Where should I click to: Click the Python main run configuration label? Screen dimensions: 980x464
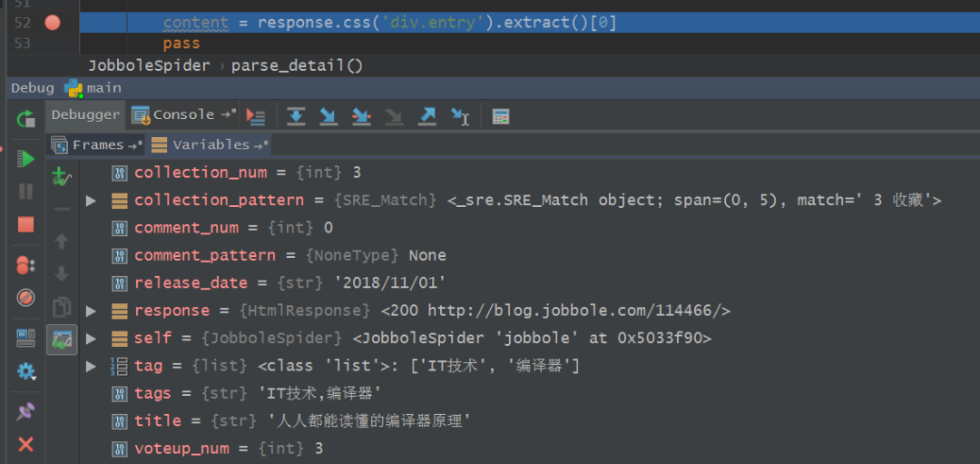(93, 88)
